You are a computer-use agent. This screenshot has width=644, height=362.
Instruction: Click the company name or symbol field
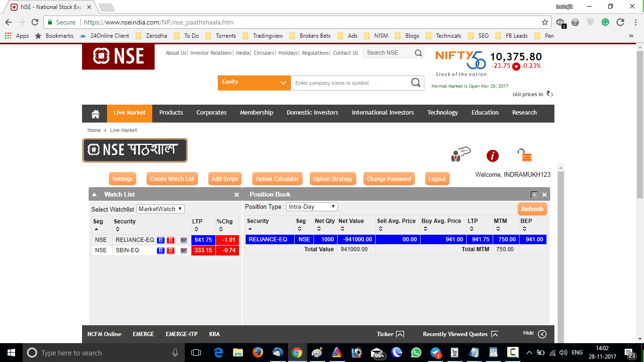[350, 83]
